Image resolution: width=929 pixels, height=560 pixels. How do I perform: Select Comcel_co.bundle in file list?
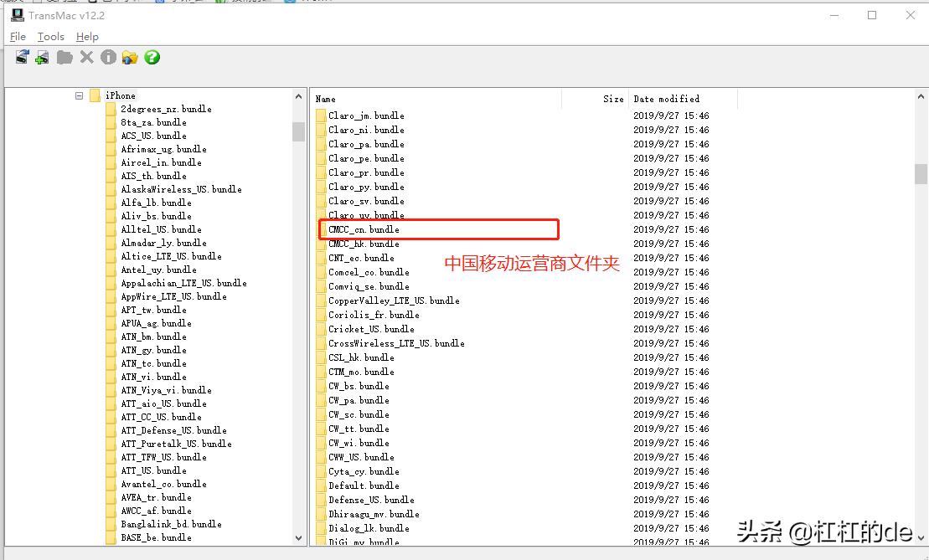(x=369, y=272)
